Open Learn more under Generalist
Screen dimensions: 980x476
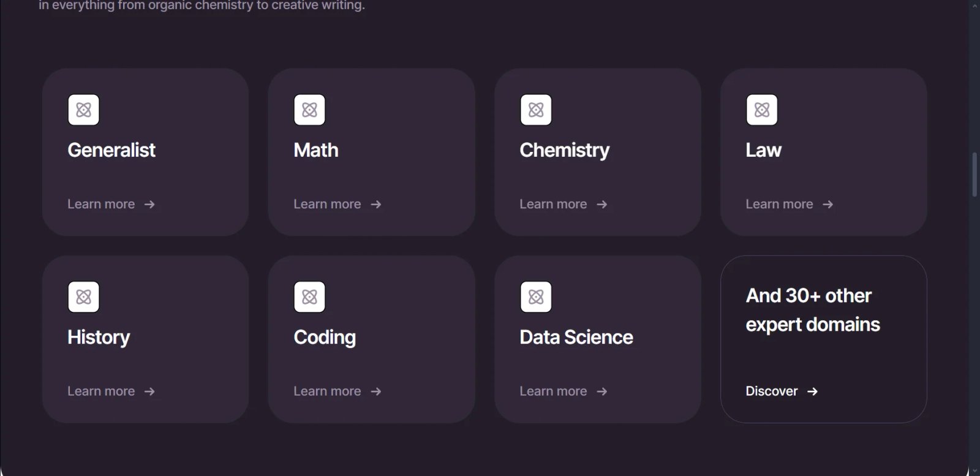coord(101,204)
